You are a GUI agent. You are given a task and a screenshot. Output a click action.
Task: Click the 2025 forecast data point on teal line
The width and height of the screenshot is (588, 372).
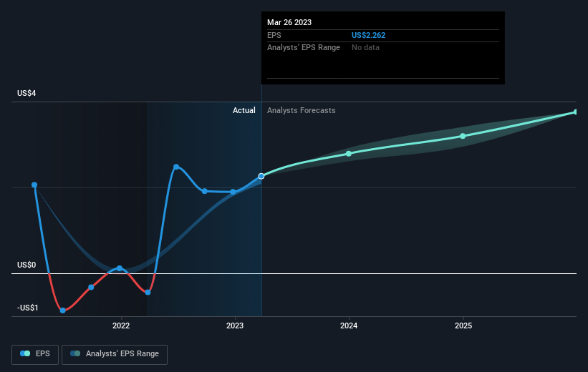[x=463, y=136]
